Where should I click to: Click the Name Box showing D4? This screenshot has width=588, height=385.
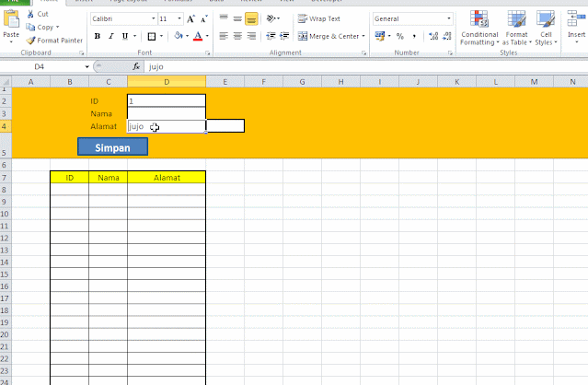tap(40, 67)
